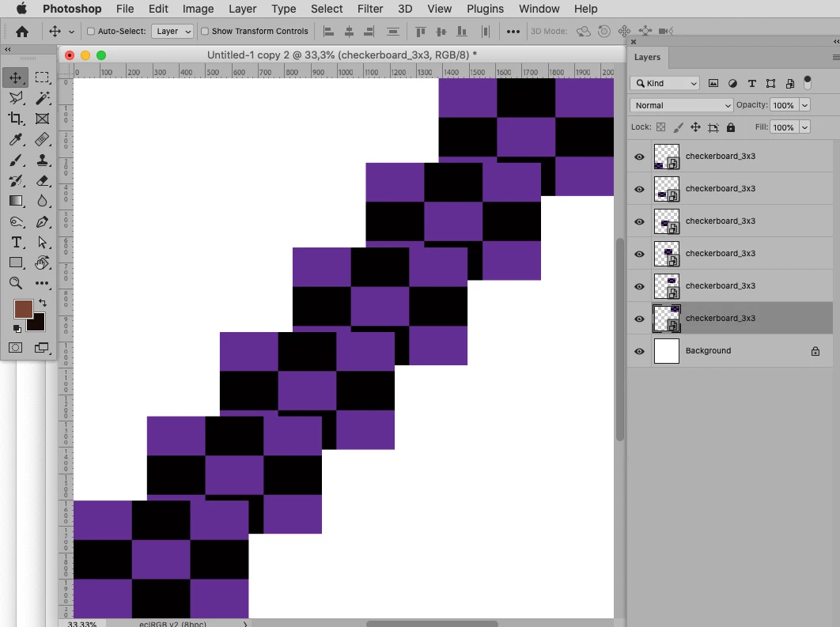Select the Crop tool
840x627 pixels.
16,119
